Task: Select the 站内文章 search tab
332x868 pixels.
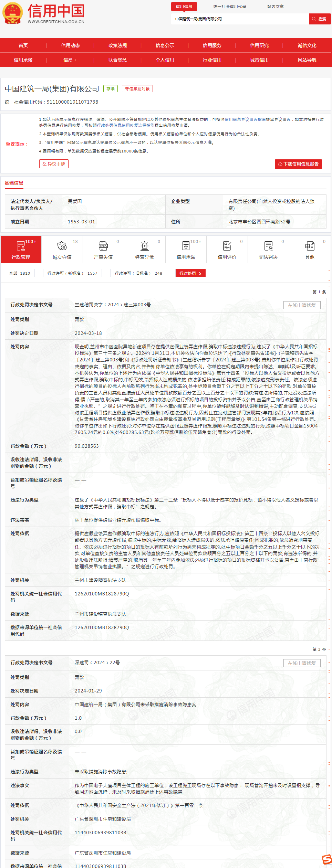Action: (276, 7)
